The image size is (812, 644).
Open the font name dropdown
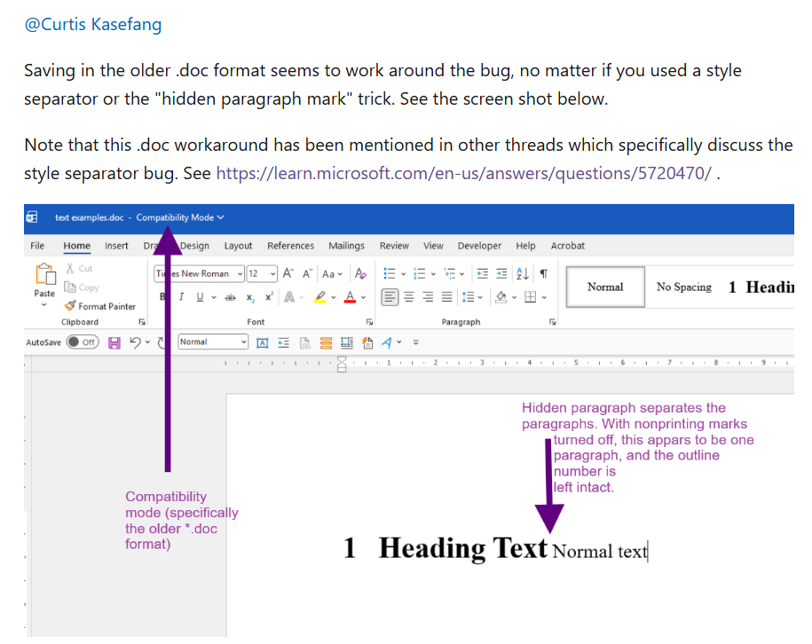[240, 273]
